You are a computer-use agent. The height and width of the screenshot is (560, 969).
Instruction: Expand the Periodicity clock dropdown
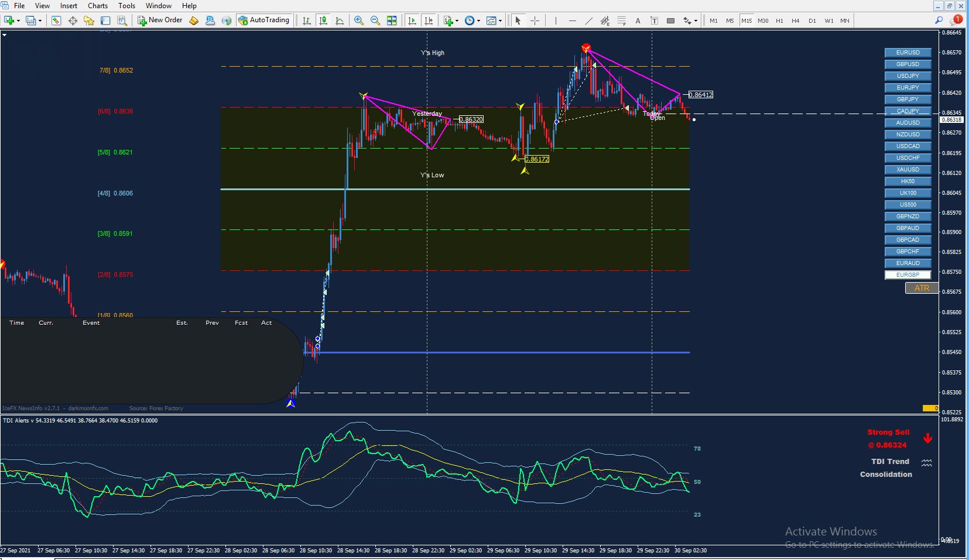click(x=478, y=20)
